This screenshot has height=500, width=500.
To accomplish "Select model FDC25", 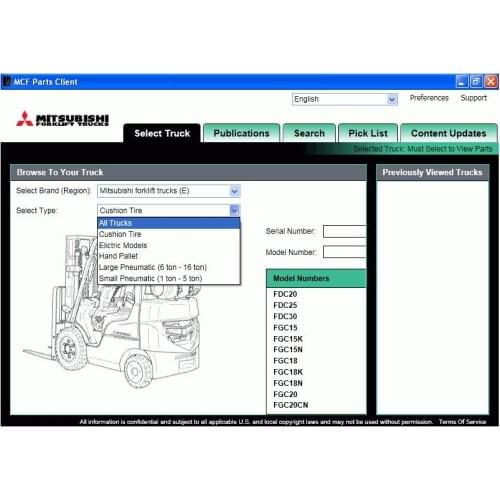I will point(285,305).
